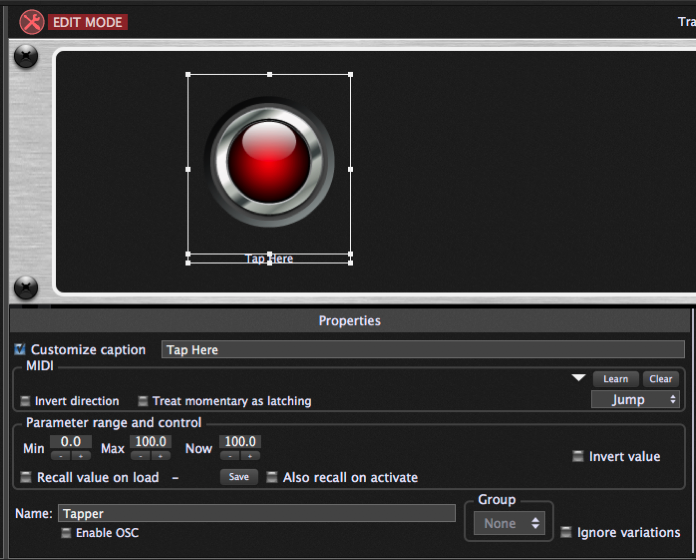Click the left-middle resize handle of widget
This screenshot has width=696, height=560.
pyautogui.click(x=188, y=169)
